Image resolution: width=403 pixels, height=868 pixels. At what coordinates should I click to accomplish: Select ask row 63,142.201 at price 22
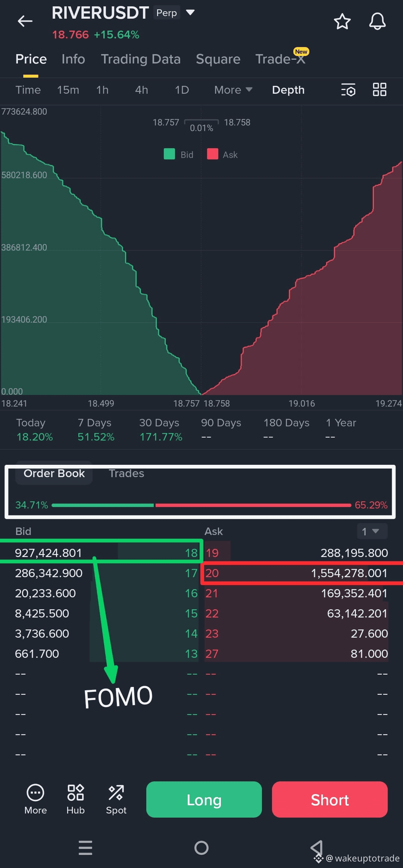(296, 613)
